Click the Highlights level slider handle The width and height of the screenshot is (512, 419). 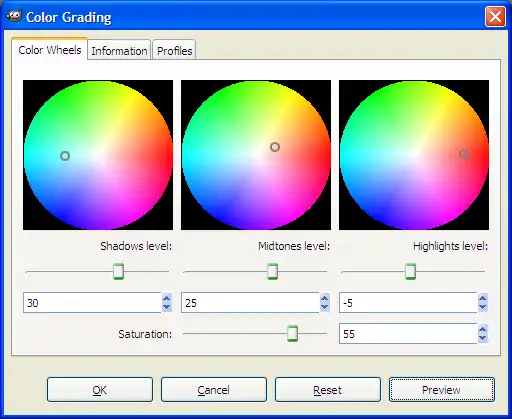[410, 271]
